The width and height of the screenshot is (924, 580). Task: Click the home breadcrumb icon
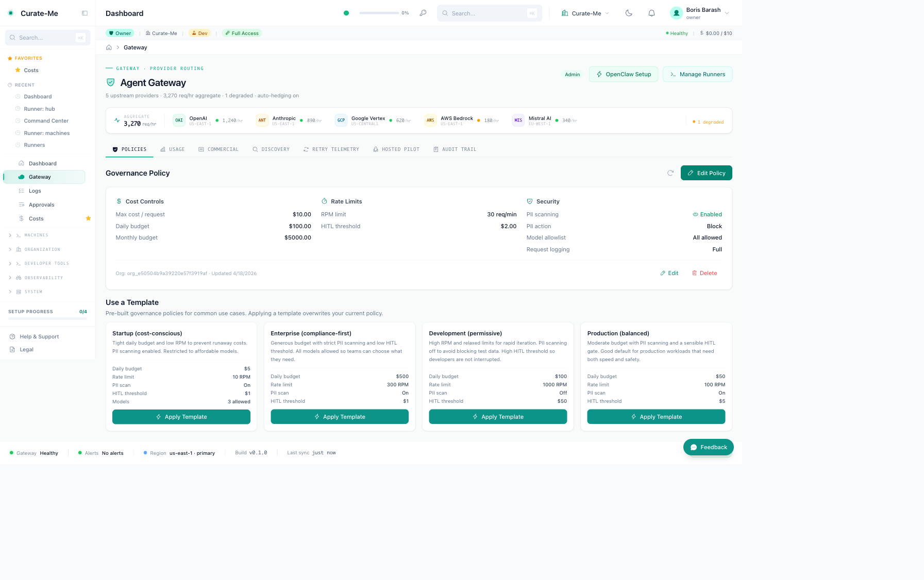point(109,47)
